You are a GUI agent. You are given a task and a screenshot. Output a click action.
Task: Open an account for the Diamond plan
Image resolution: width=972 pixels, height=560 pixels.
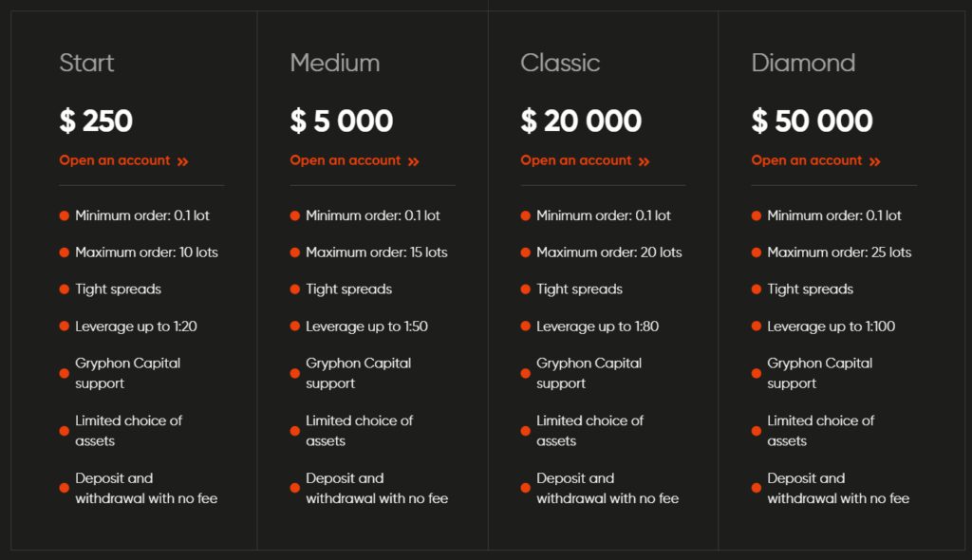click(x=808, y=160)
